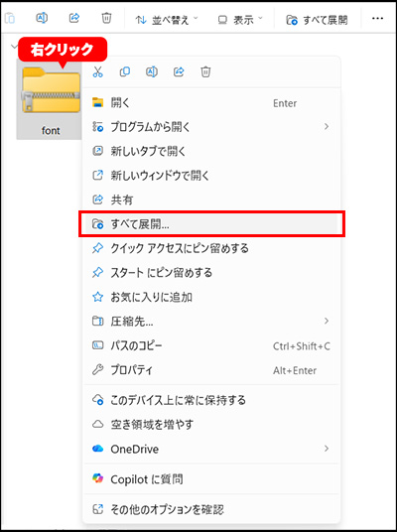Click the すべて展開 toolbar button
Viewport: 397px width, 532px height.
click(317, 20)
